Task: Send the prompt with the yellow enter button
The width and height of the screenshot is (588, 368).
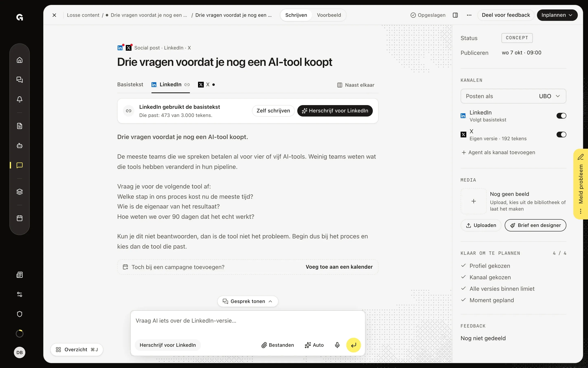Action: [x=354, y=345]
